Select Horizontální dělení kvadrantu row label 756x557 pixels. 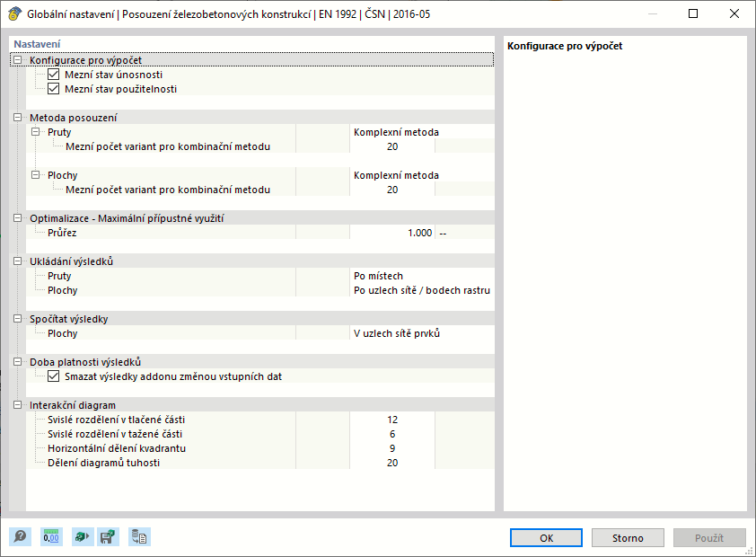click(117, 448)
